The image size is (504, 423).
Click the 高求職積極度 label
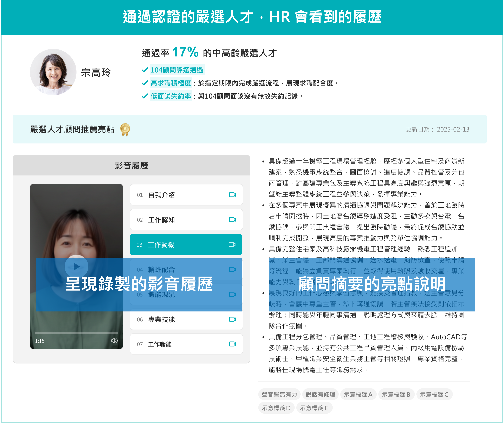pyautogui.click(x=171, y=83)
